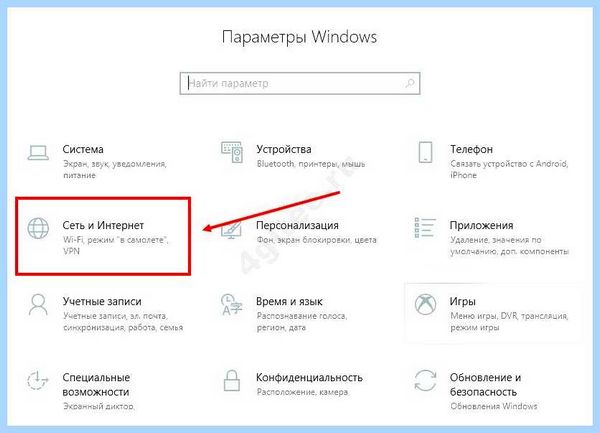Click 'Учетные записи, эл. почта' description

click(123, 322)
